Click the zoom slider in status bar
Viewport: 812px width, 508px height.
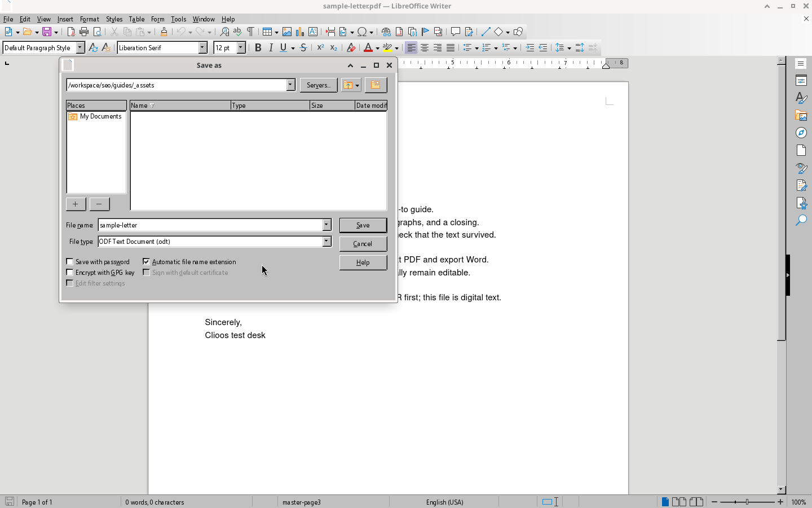click(x=747, y=502)
